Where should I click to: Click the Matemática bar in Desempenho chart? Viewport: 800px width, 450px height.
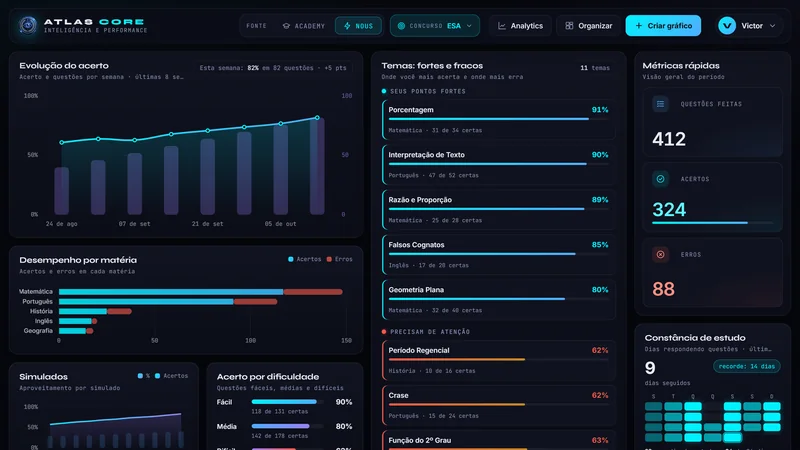201,292
